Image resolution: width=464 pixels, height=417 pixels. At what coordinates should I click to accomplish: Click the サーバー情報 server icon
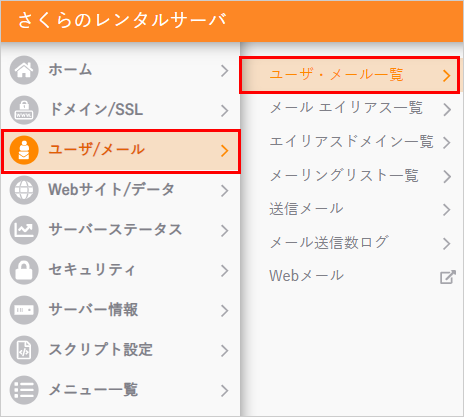pos(24,310)
